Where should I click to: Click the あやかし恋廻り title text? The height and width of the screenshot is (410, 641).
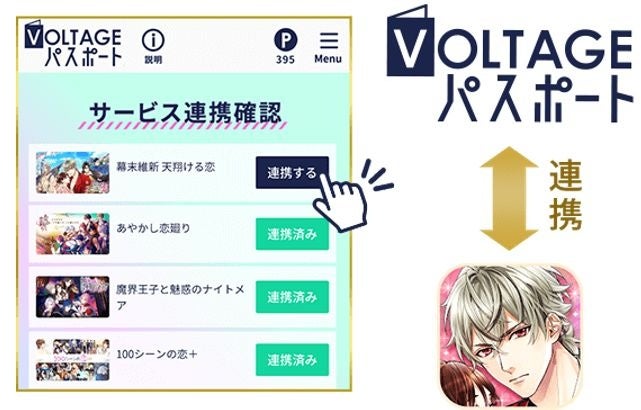tap(154, 228)
